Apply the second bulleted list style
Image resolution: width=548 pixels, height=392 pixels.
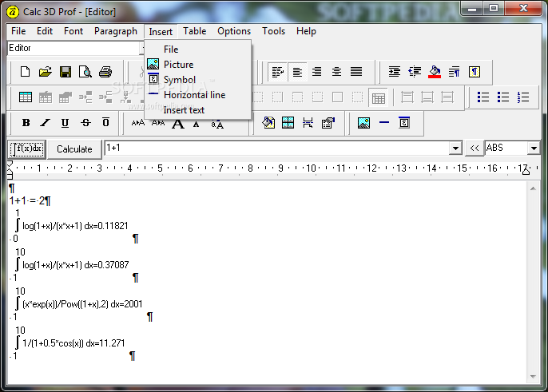[503, 97]
